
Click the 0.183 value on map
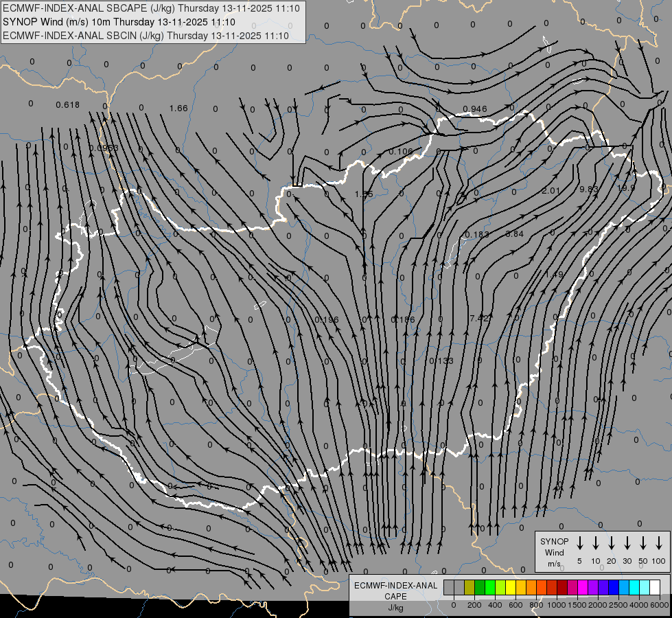[477, 234]
